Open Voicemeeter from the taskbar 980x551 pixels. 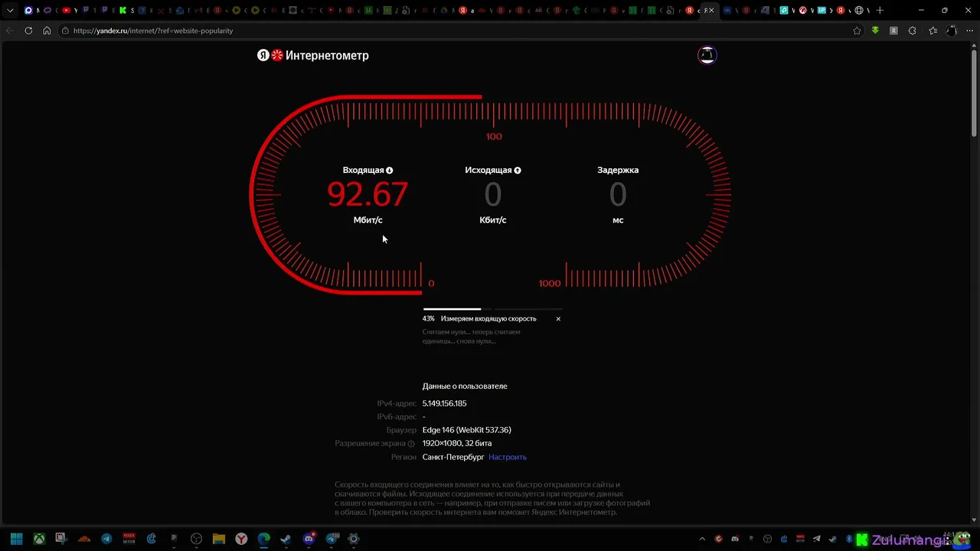(129, 539)
